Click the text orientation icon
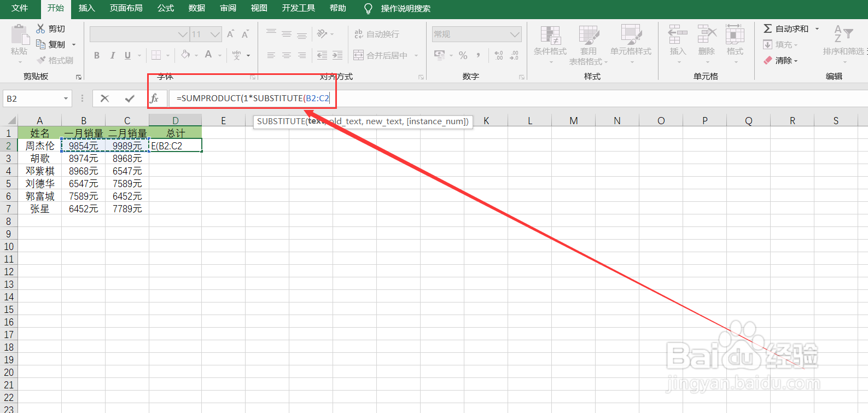This screenshot has width=868, height=413. pyautogui.click(x=322, y=34)
